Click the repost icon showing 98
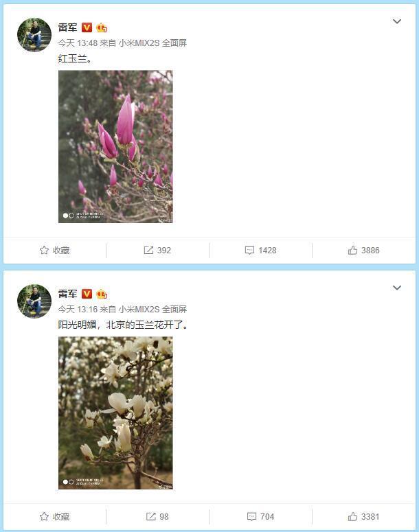This screenshot has height=532, width=419. [150, 517]
